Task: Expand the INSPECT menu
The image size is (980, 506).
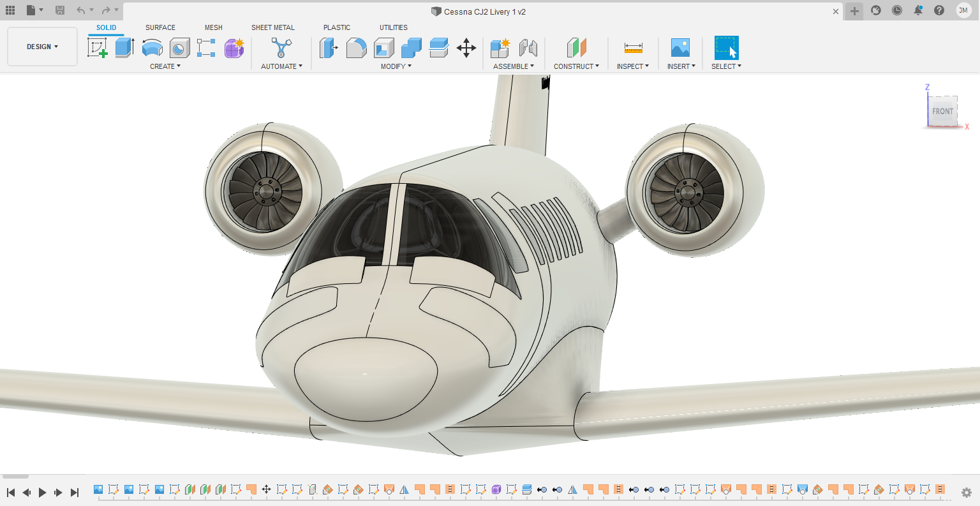Action: pos(633,66)
